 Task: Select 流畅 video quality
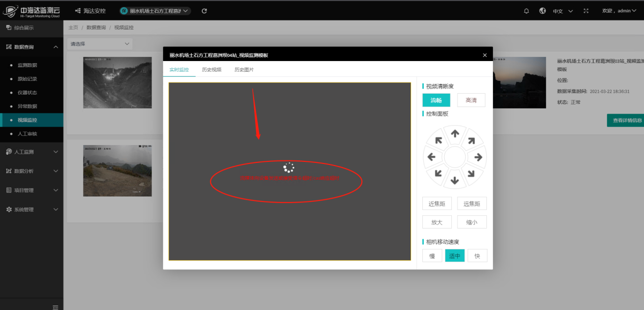tap(436, 100)
